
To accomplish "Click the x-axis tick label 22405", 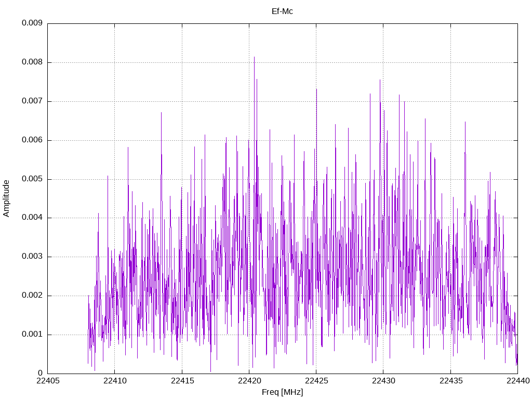I will [x=48, y=381].
